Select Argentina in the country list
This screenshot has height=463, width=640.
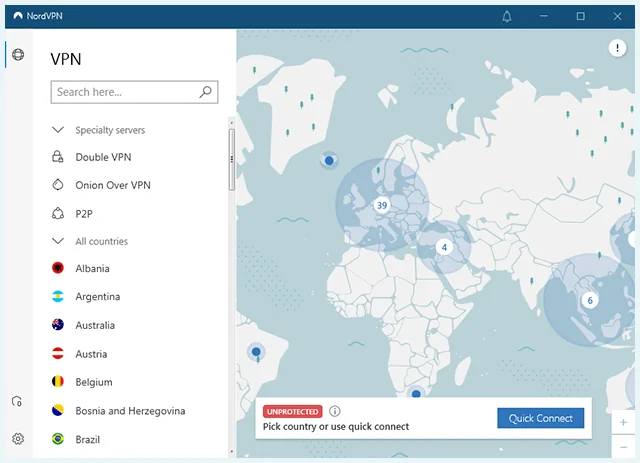click(x=98, y=297)
